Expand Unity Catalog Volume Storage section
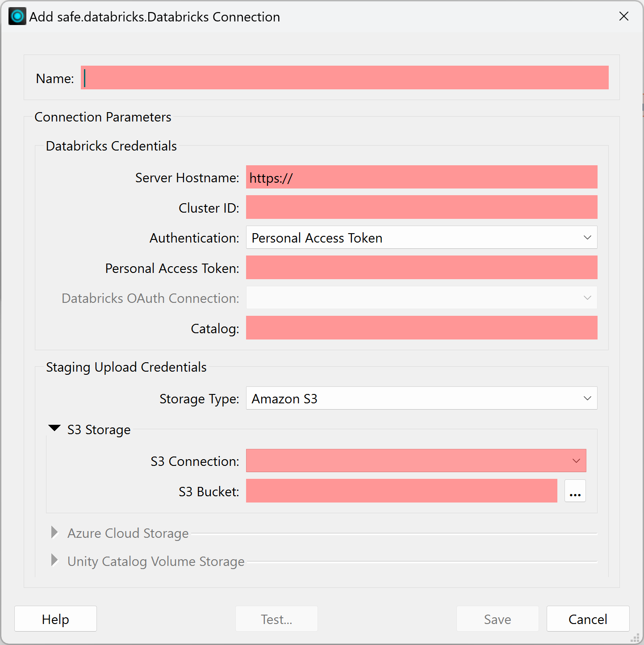 point(54,560)
